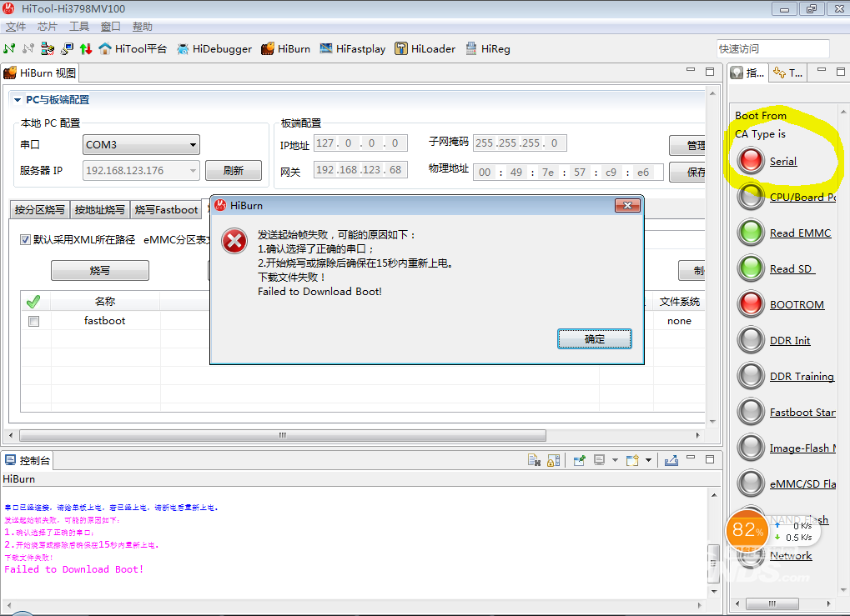Image resolution: width=850 pixels, height=616 pixels.
Task: Click the server configuration icon in the toolbar
Action: pos(48,48)
